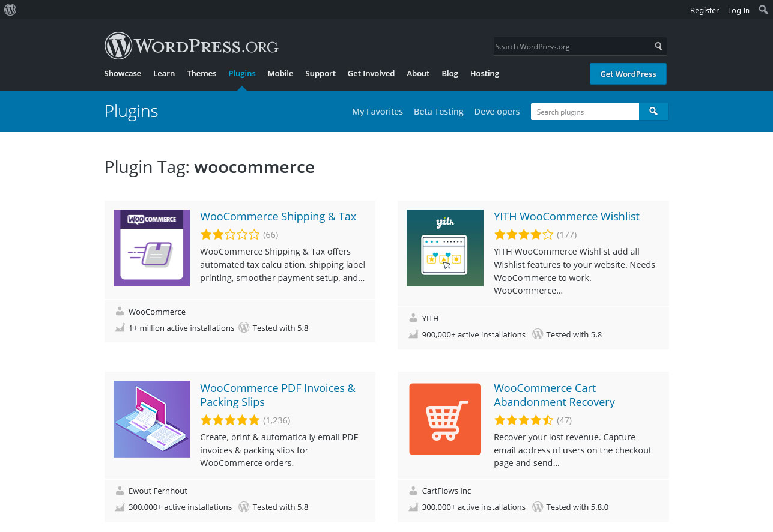The image size is (773, 532).
Task: Open Hosting menu item
Action: [x=485, y=73]
